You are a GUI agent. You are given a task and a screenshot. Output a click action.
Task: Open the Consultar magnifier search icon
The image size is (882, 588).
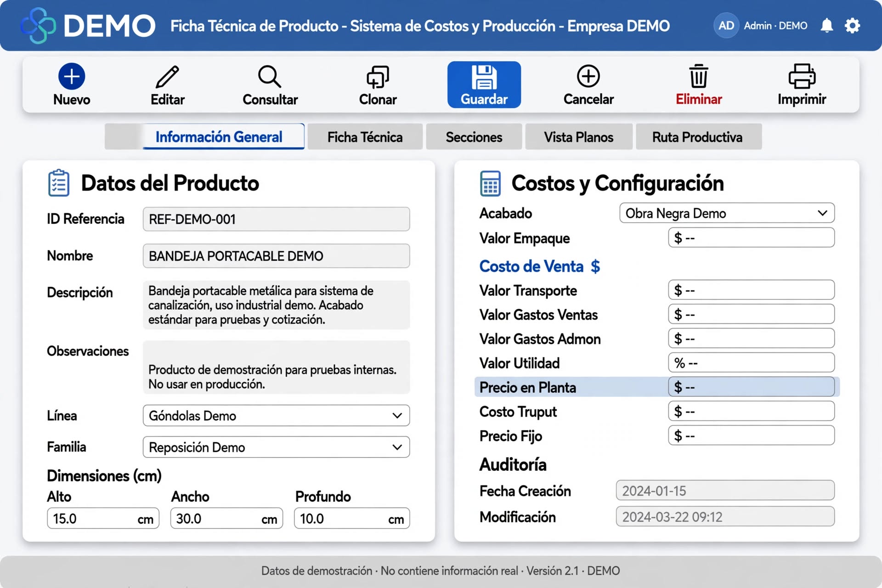pos(270,76)
